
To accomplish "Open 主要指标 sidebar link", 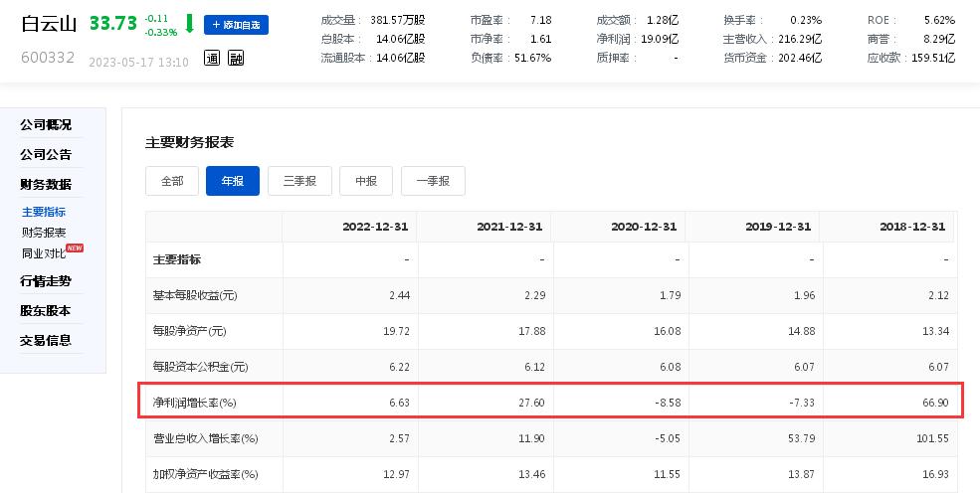I will [x=44, y=212].
